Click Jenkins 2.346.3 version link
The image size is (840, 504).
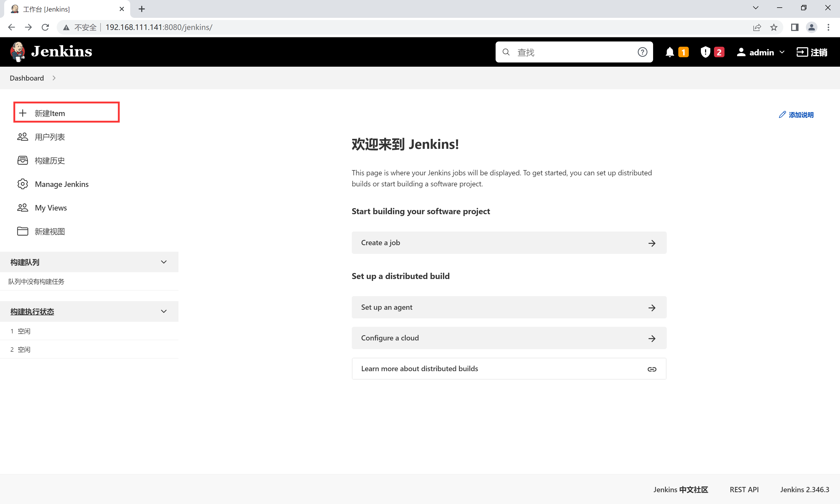point(804,489)
